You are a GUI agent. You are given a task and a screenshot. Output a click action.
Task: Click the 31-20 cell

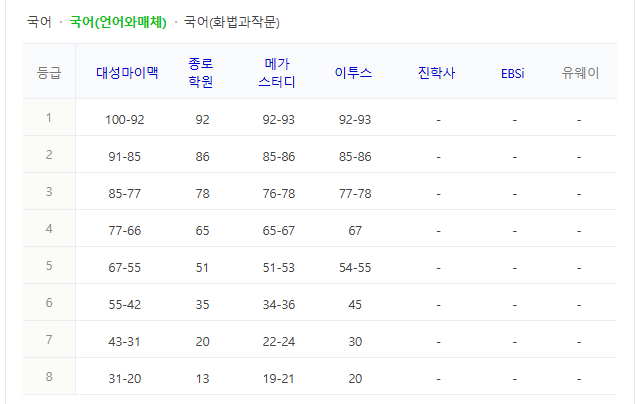(125, 378)
